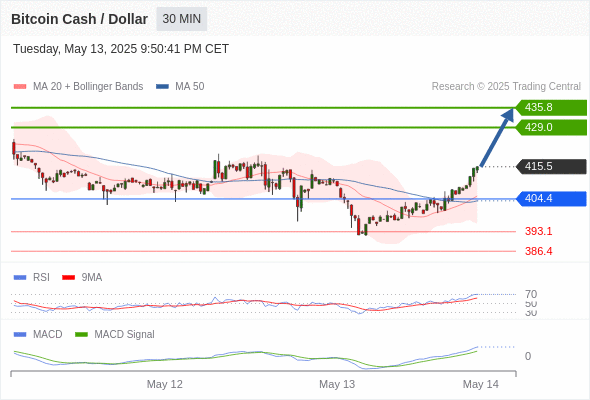Click the MA 20 + Bollinger Bands legend label
Viewport: 590px width, 400px height.
(88, 87)
